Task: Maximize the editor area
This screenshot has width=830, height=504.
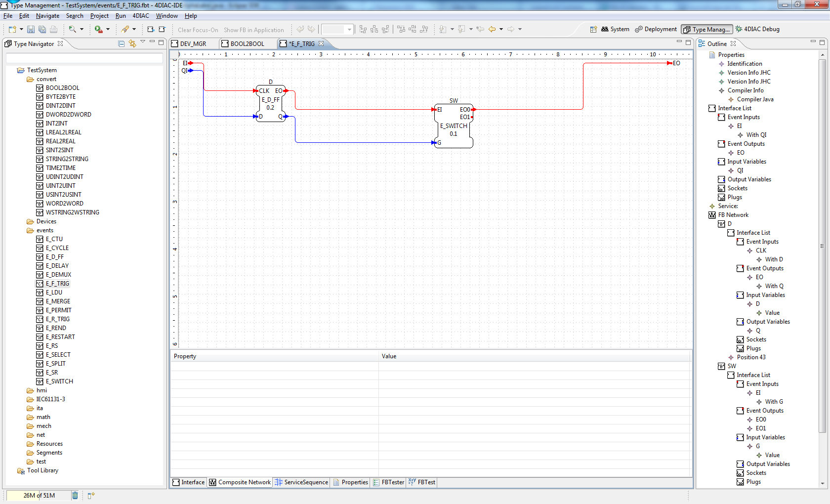Action: click(x=688, y=42)
